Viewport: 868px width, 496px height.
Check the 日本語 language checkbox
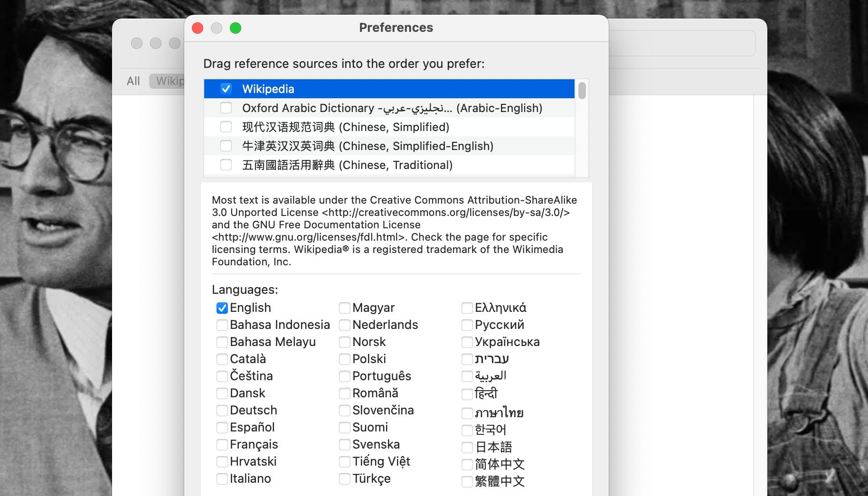pyautogui.click(x=467, y=448)
